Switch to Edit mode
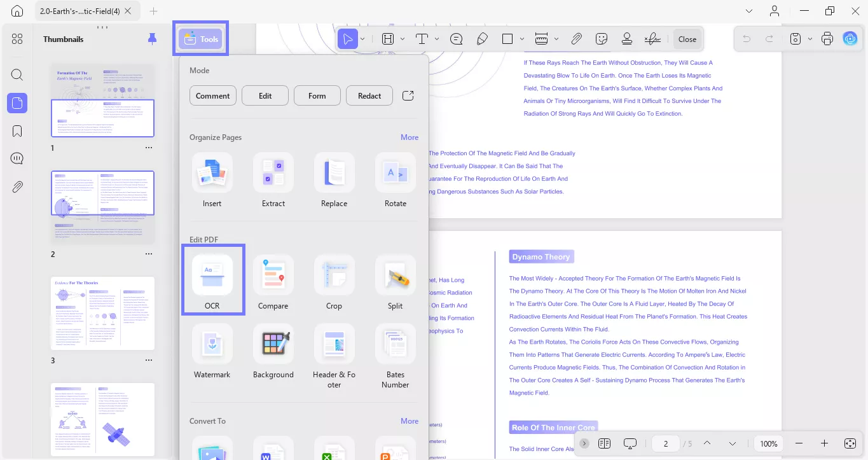 coord(265,95)
